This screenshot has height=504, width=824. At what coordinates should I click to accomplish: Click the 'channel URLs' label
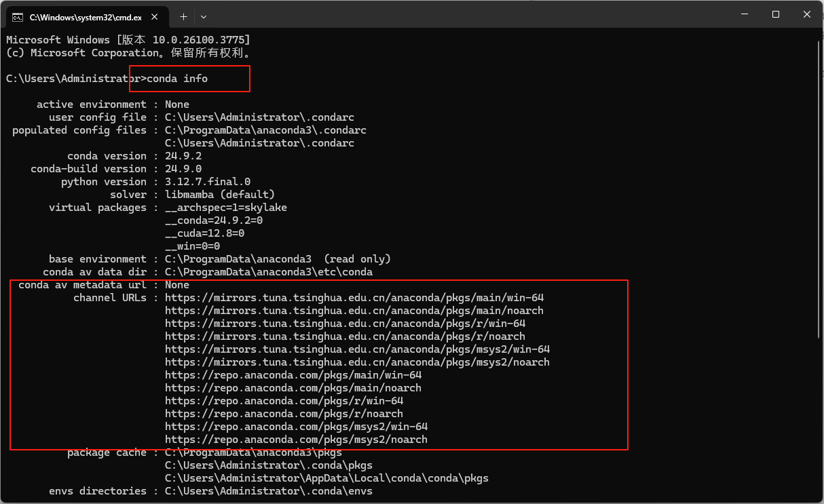tap(110, 298)
